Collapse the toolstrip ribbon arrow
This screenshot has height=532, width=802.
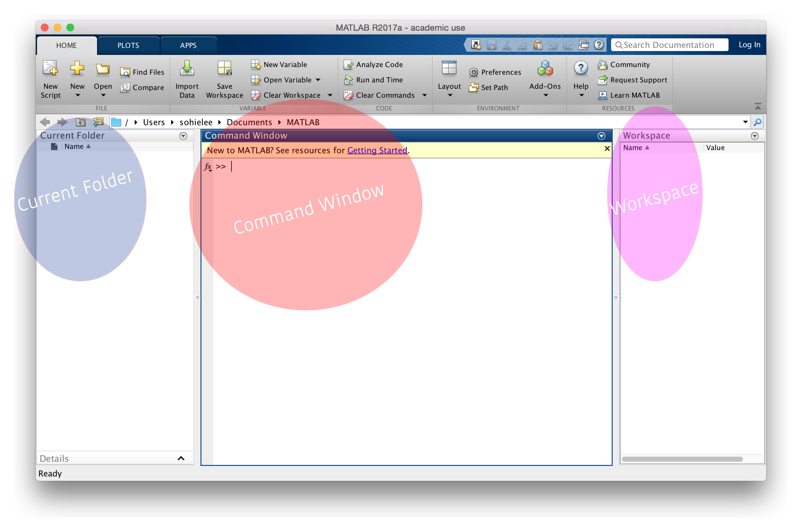click(x=758, y=107)
